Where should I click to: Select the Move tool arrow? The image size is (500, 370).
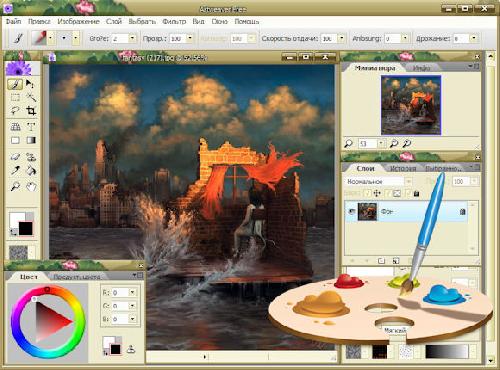[30, 84]
